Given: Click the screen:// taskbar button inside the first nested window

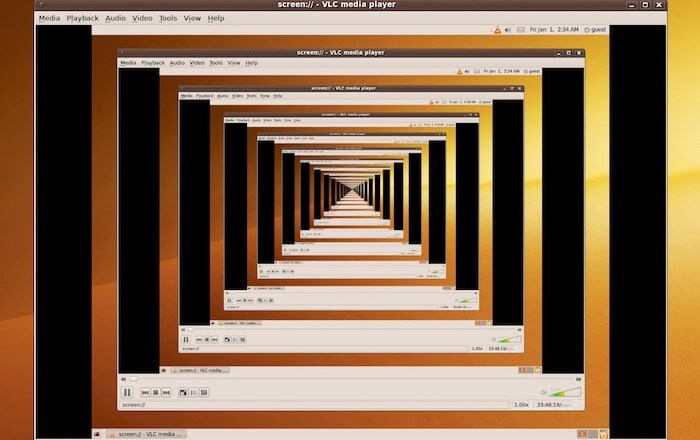Looking at the screenshot, I should point(200,370).
